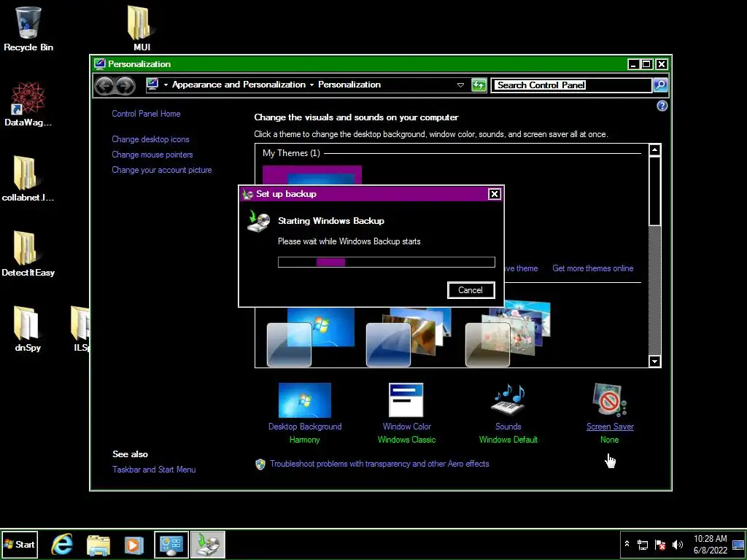Image resolution: width=747 pixels, height=560 pixels.
Task: Minimize the Personalization window
Action: tap(633, 64)
